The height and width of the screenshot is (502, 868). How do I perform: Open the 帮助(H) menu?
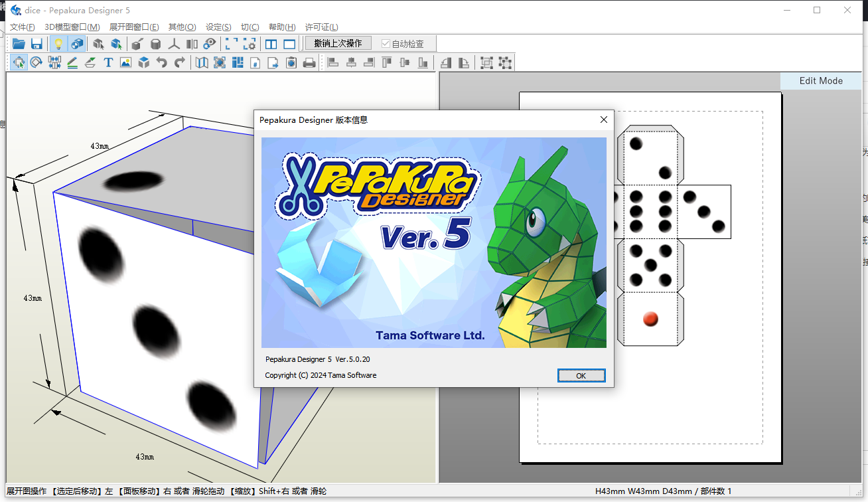coord(282,27)
